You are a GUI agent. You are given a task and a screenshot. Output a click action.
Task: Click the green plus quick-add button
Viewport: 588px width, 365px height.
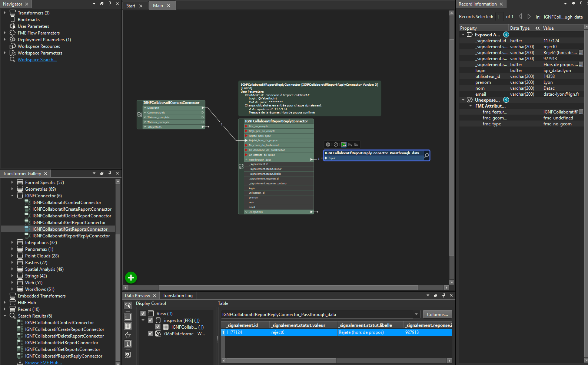tap(131, 277)
